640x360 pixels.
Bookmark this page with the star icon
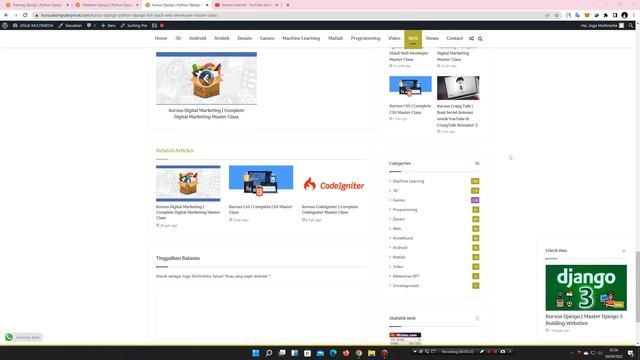[x=556, y=15]
